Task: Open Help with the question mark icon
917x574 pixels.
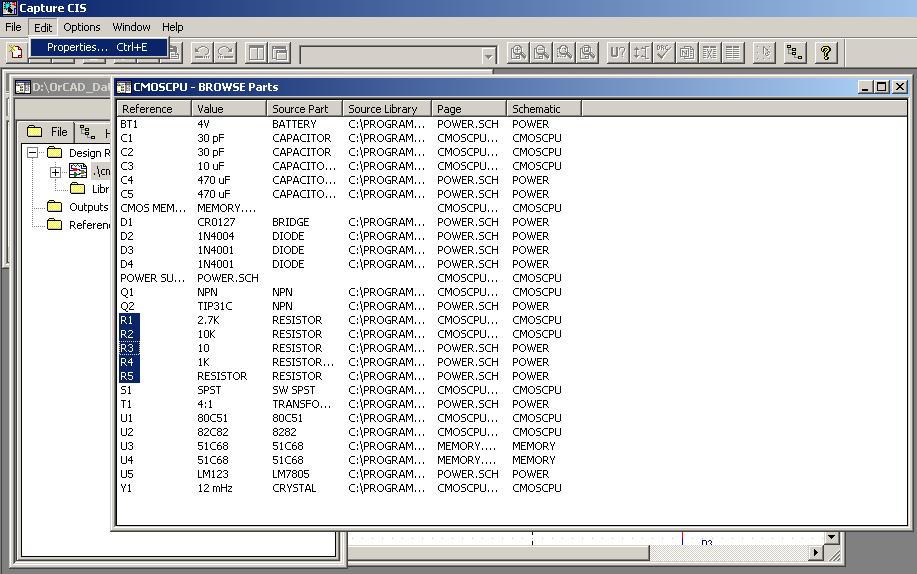Action: (x=826, y=53)
